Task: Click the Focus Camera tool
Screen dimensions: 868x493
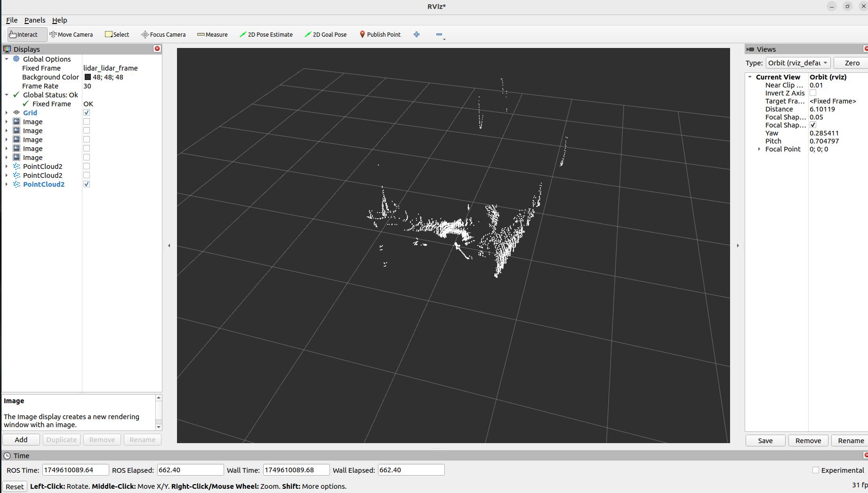Action: tap(163, 34)
